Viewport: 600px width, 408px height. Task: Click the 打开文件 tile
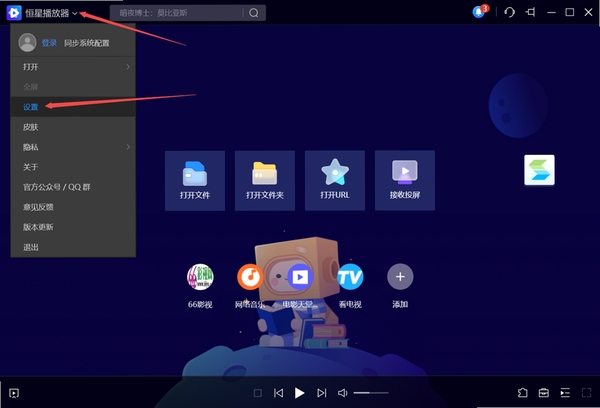[x=195, y=180]
